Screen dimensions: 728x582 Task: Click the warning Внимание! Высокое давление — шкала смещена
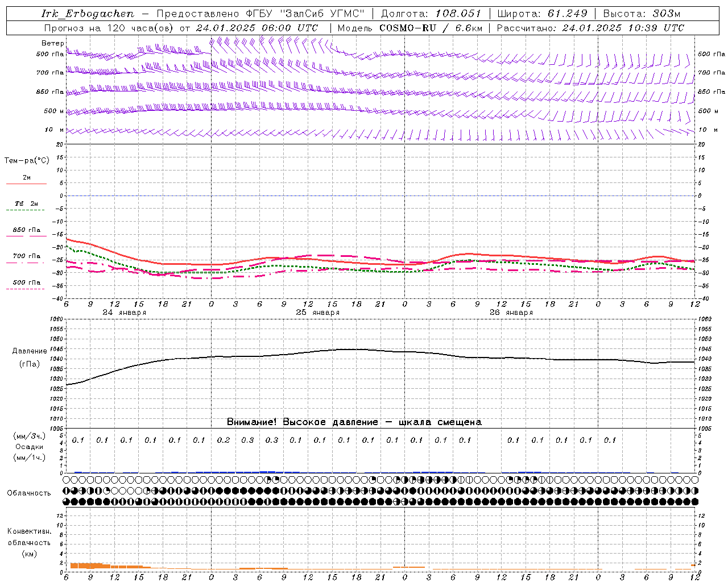[354, 422]
